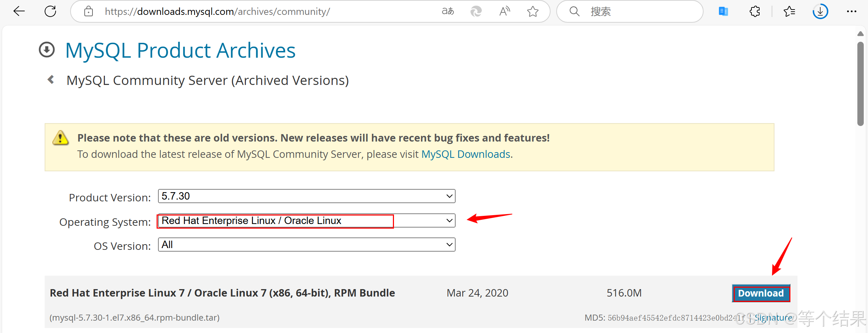The image size is (868, 333).
Task: Open the Product Version 5.7.30 dropdown
Action: (306, 196)
